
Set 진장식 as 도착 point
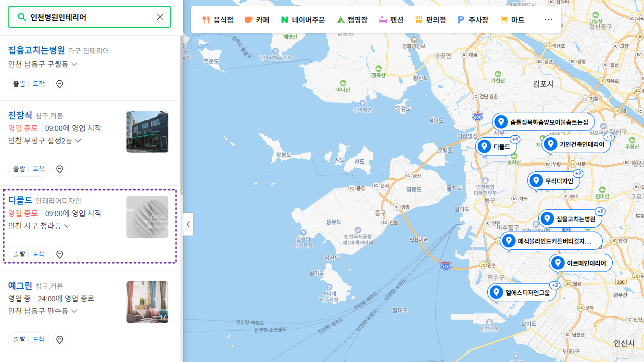click(x=38, y=169)
